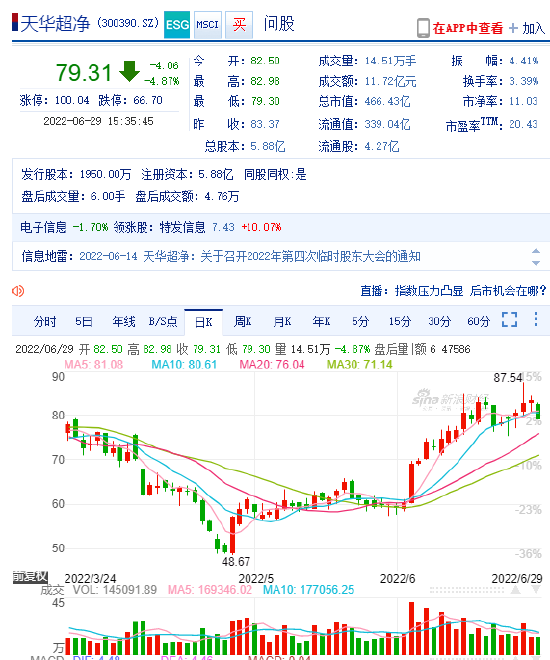Screen dimensions: 550x660
Task: Click the 48.67 low price marker
Action: 236,562
